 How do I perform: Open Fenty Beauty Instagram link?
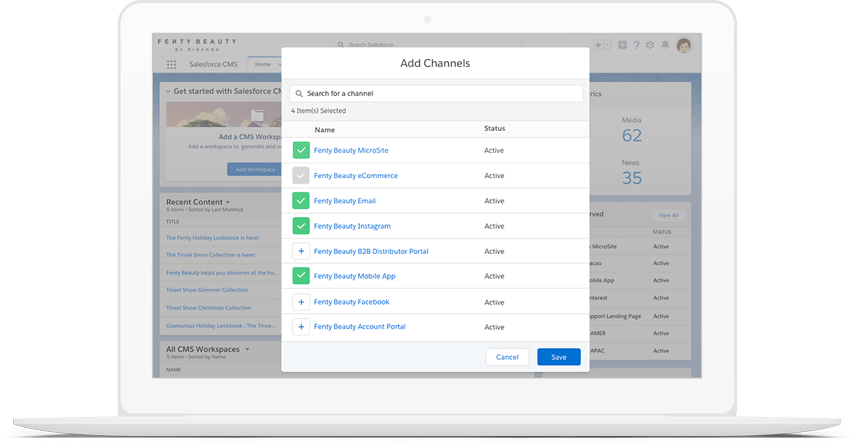[352, 226]
